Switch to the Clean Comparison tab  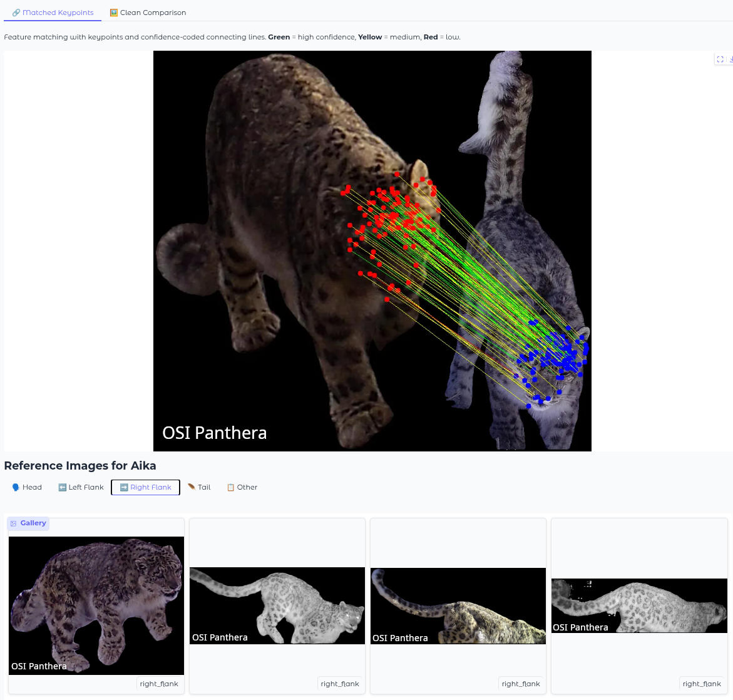point(148,12)
